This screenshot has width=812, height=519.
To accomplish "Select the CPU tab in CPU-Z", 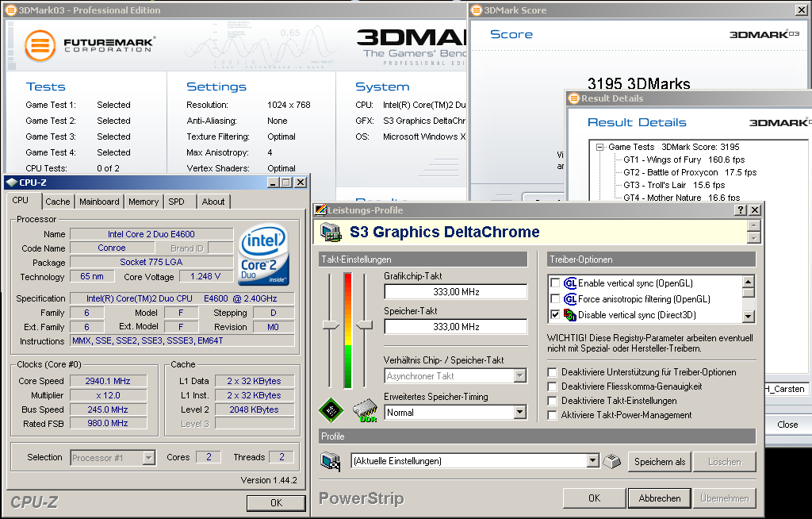I will pos(20,200).
